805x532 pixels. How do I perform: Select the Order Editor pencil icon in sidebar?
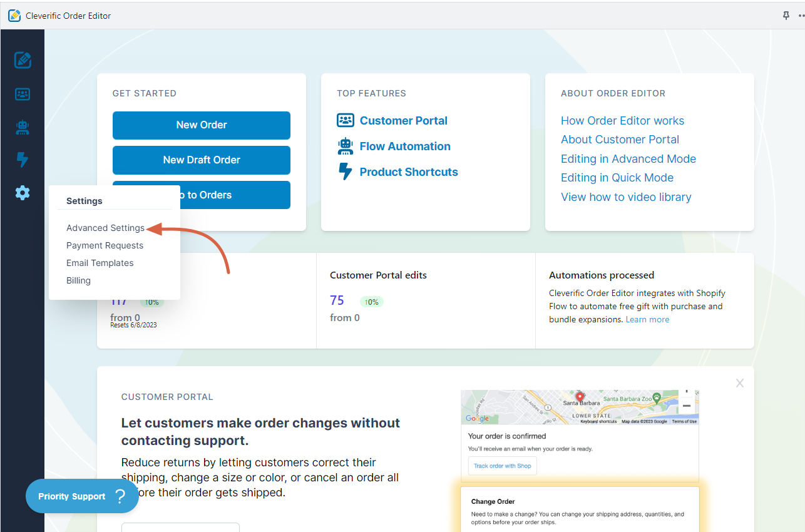pyautogui.click(x=23, y=60)
